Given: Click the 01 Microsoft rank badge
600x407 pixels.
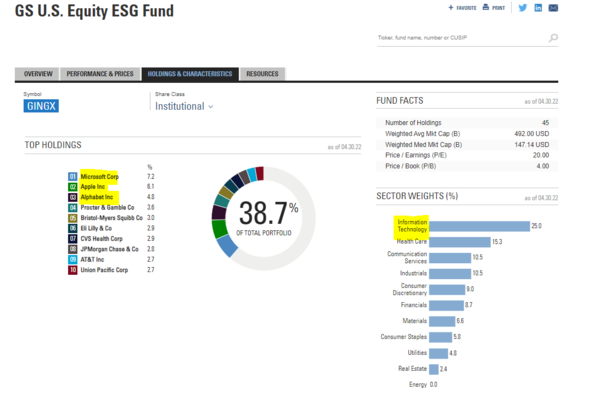Looking at the screenshot, I should pos(72,176).
